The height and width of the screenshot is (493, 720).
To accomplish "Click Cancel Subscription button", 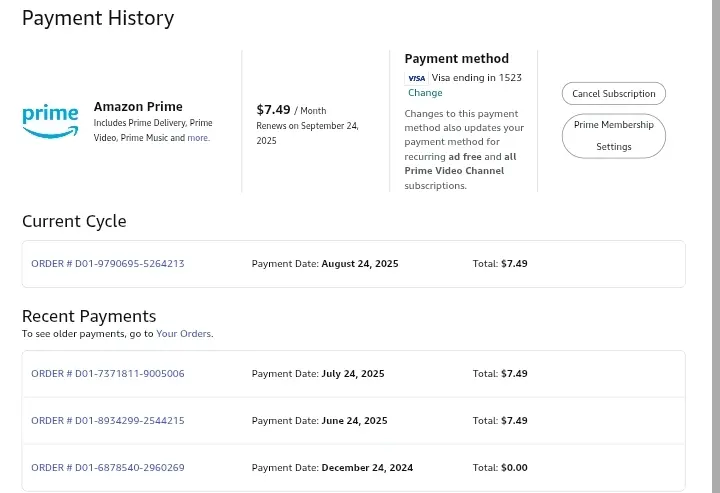I will [613, 94].
